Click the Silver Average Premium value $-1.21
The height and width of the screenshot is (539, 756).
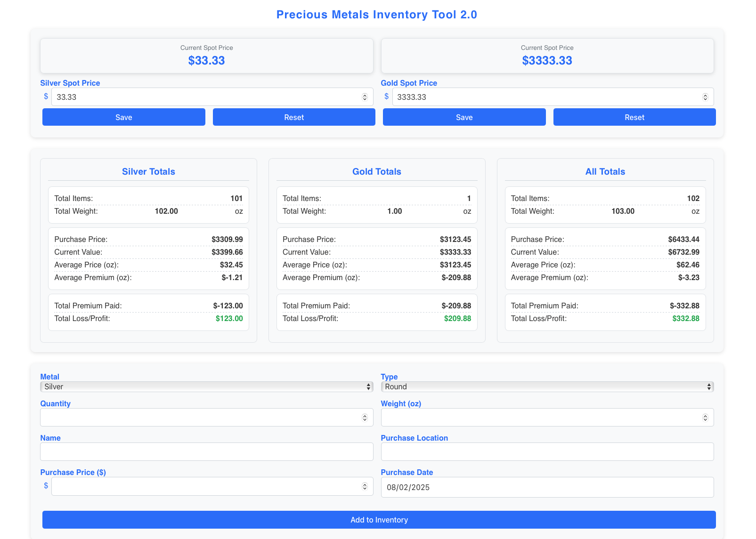pos(232,278)
